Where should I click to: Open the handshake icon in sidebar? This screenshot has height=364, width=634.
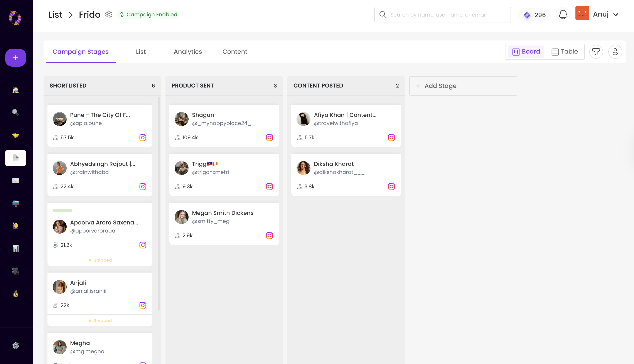pyautogui.click(x=15, y=135)
